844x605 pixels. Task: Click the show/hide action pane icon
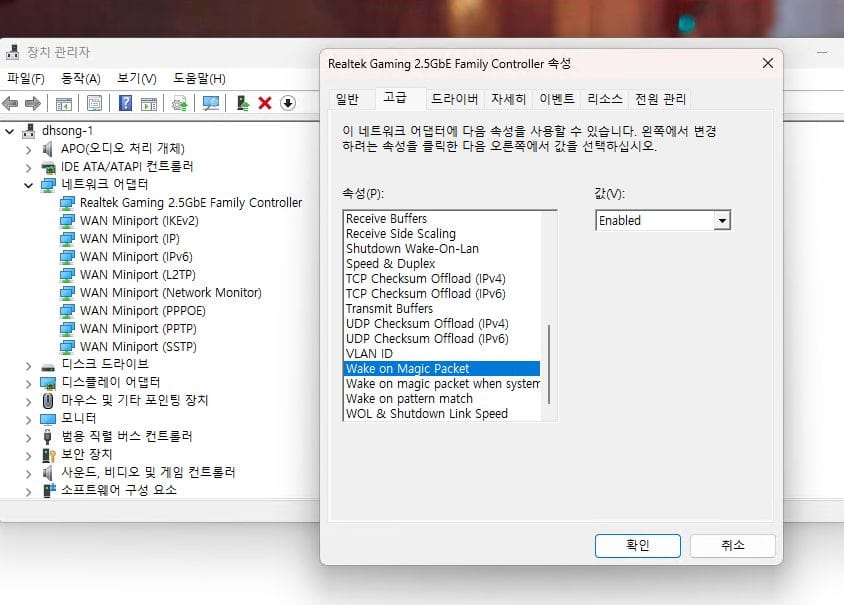(149, 103)
